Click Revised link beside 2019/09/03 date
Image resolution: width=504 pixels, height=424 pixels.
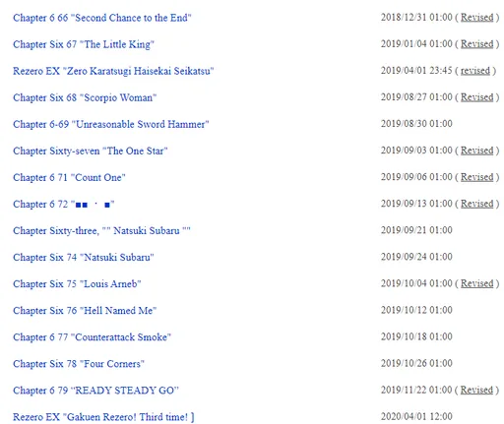point(477,151)
